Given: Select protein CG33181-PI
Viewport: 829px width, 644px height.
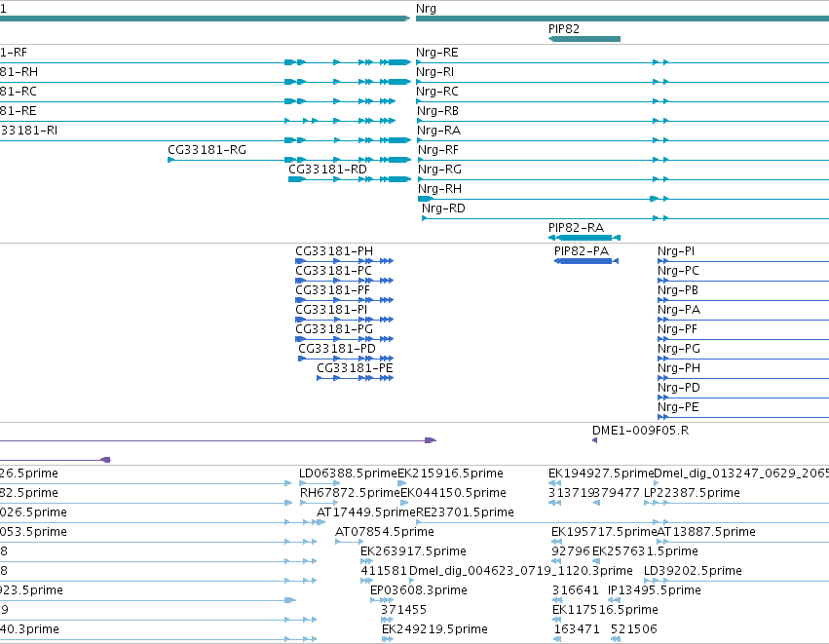Looking at the screenshot, I should pos(331,310).
